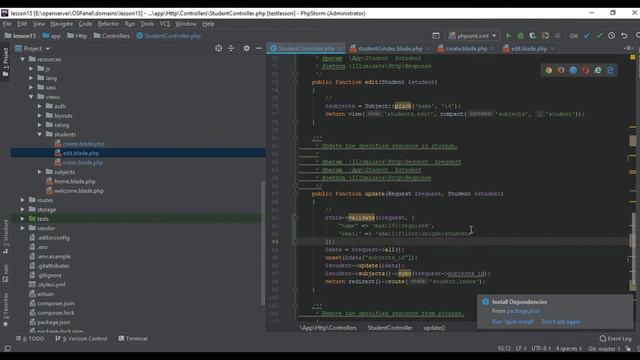
Task: Collapse the views folder
Action: tap(31, 97)
